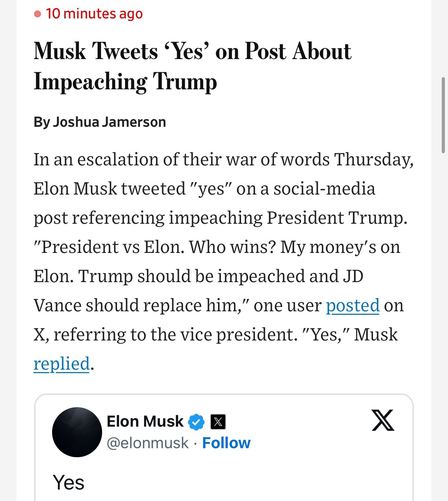Open the 'posted' hyperlink
448x501 pixels.
point(352,305)
